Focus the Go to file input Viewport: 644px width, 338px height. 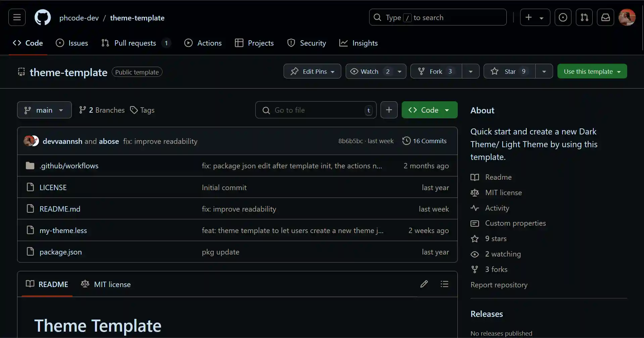pyautogui.click(x=316, y=110)
